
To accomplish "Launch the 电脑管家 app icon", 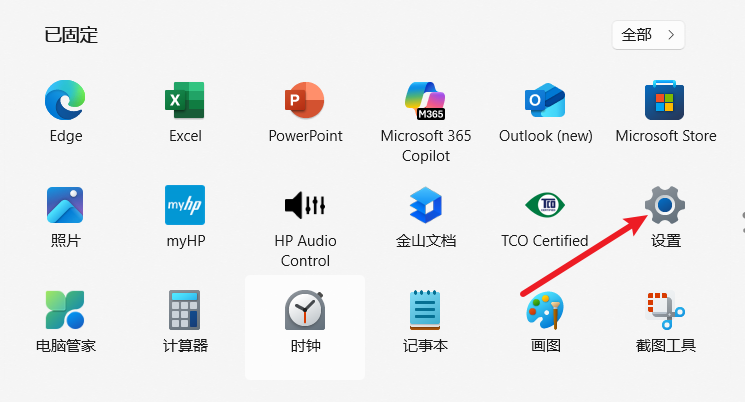I will click(65, 310).
